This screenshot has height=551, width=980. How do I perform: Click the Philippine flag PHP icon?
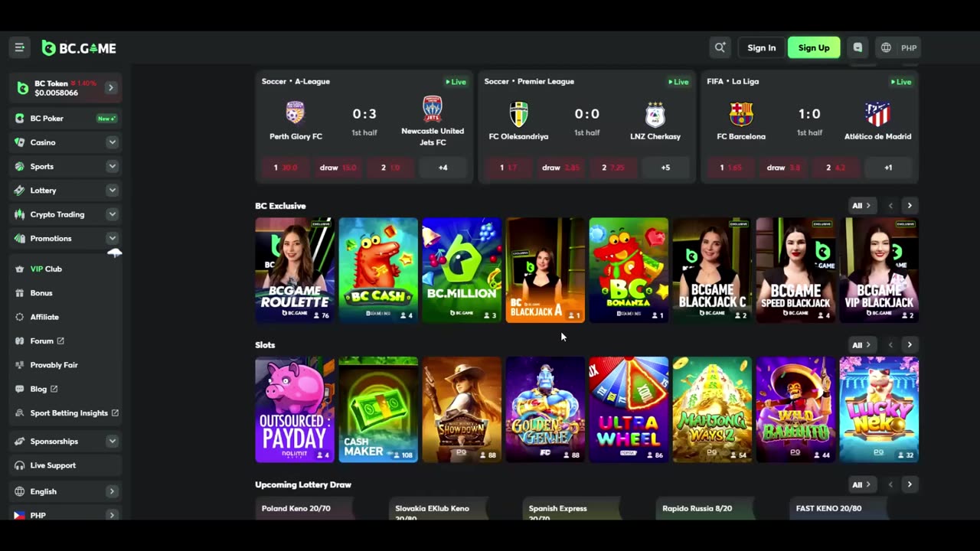[20, 516]
